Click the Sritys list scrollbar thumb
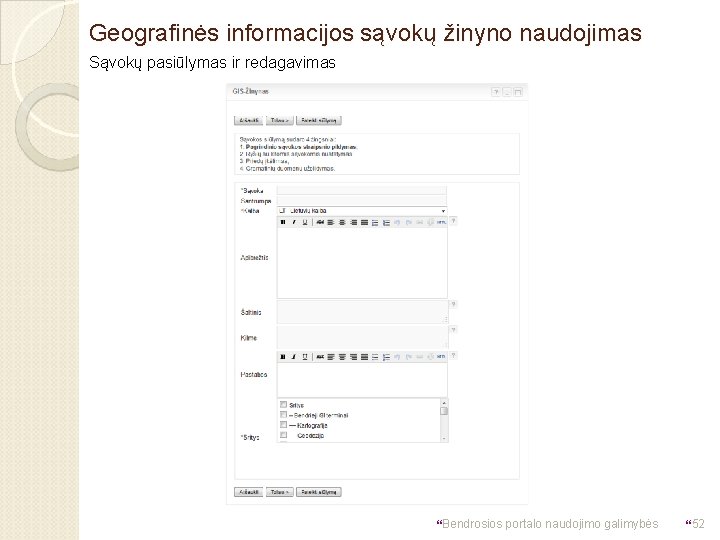 click(444, 411)
